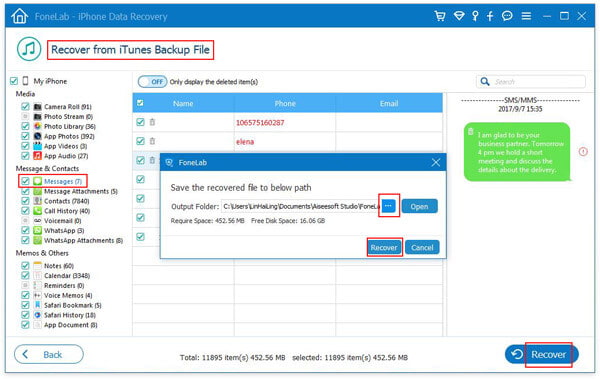Click the Search input field
Screen dimensions: 600x379
click(x=531, y=82)
